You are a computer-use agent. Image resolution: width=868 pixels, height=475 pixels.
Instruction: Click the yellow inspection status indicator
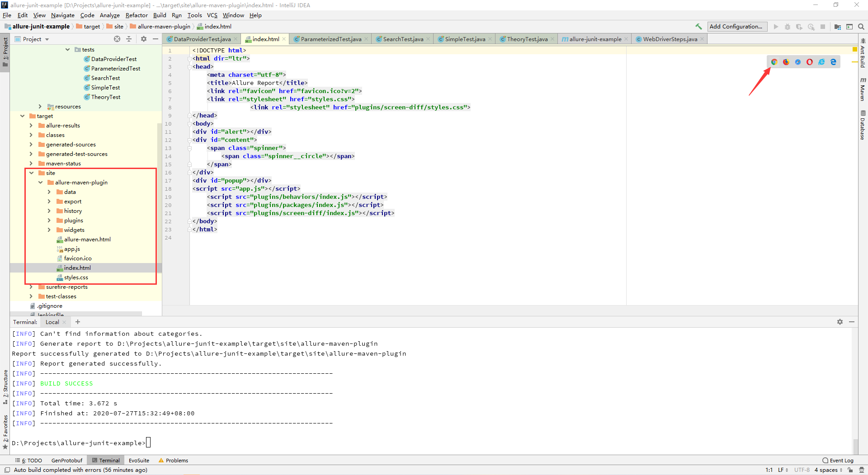coord(854,49)
